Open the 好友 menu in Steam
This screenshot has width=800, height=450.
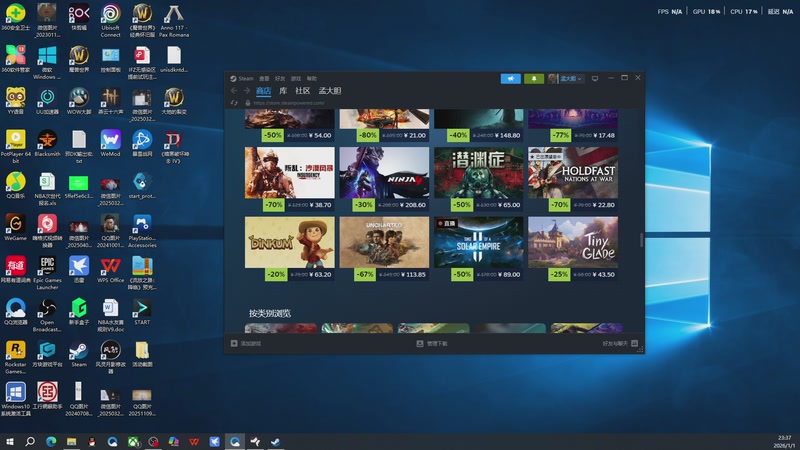pyautogui.click(x=280, y=79)
